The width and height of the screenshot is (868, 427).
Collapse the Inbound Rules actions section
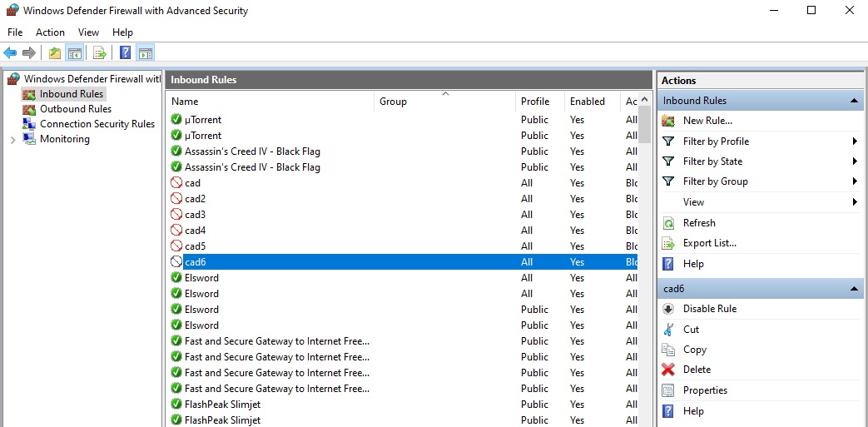(x=854, y=101)
